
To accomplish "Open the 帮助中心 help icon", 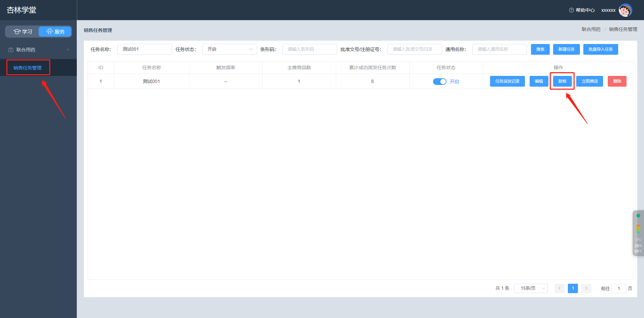I will [572, 10].
